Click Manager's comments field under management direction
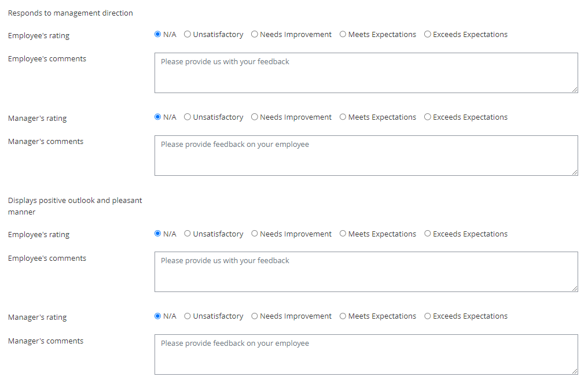Image resolution: width=588 pixels, height=384 pixels. [x=366, y=156]
